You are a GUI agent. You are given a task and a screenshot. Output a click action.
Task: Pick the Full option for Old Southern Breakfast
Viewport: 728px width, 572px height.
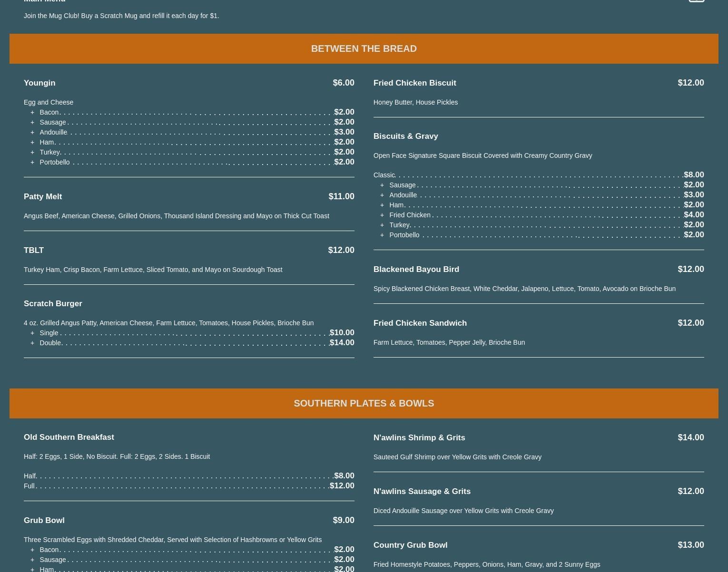pyautogui.click(x=29, y=486)
